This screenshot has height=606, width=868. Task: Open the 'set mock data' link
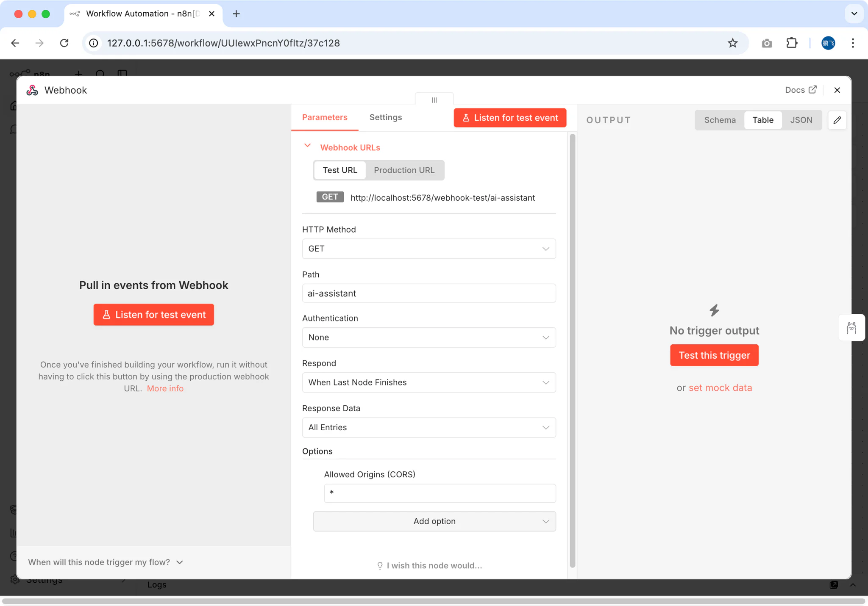tap(720, 387)
